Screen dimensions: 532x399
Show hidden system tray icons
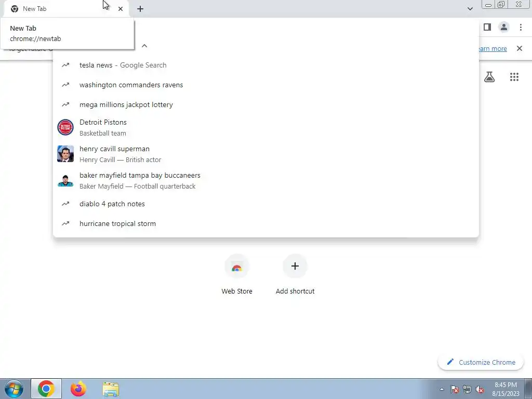[442, 390]
